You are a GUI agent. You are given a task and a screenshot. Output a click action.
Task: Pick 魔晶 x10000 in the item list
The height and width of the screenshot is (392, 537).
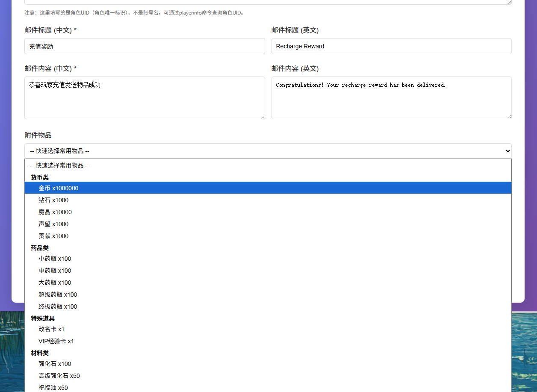click(55, 212)
